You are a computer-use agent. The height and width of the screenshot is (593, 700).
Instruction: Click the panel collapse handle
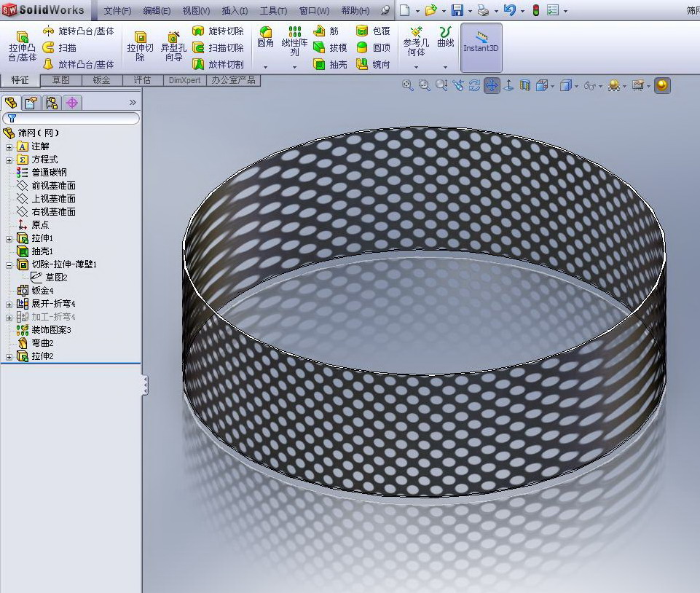[x=145, y=385]
